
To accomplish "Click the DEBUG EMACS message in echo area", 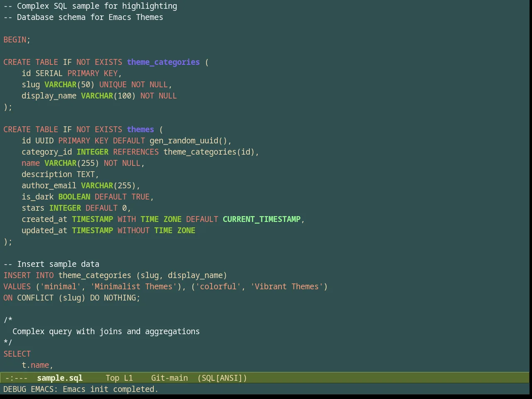I will click(x=81, y=389).
